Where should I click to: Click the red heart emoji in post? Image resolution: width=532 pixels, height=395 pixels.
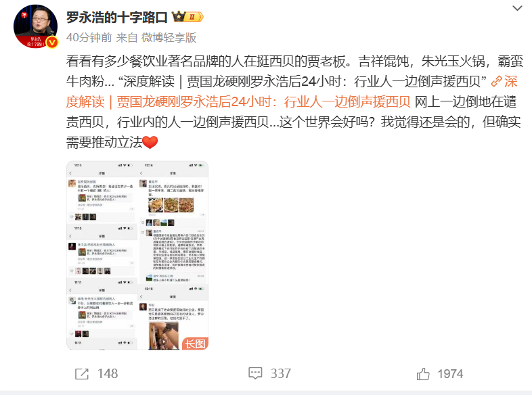(x=150, y=143)
